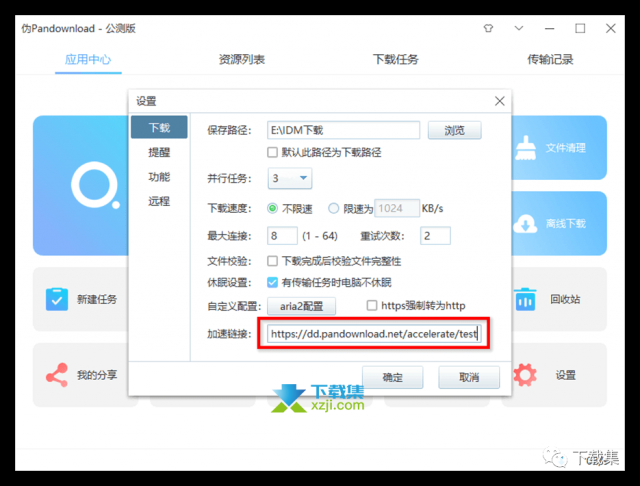Select 下载 in settings sidebar
Screen dimensions: 640x486
point(159,127)
